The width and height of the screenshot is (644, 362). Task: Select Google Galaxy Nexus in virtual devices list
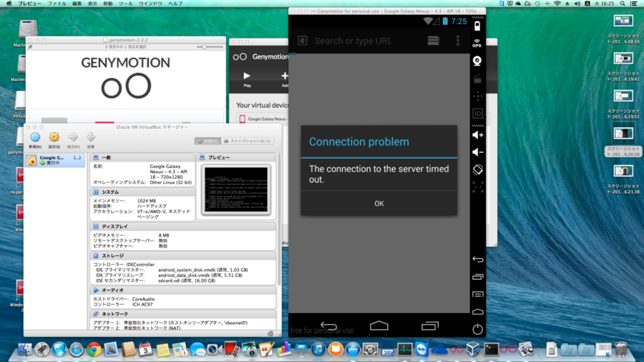[263, 118]
